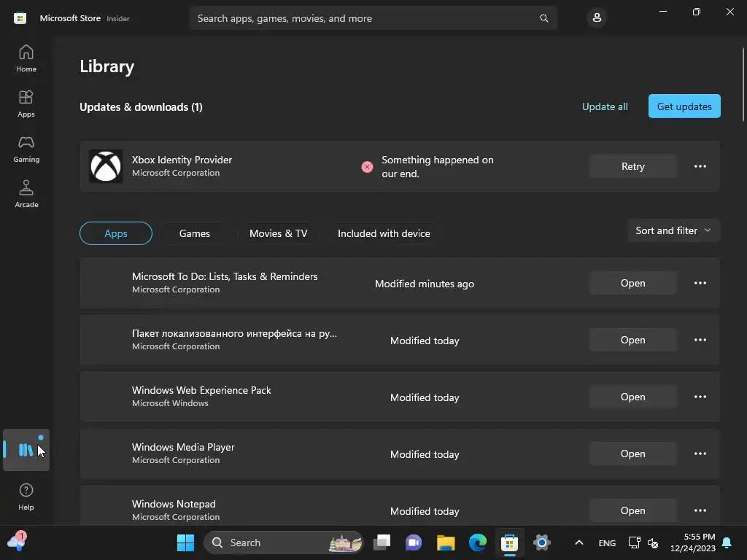This screenshot has width=747, height=560.
Task: Open more options for Xbox Identity Provider
Action: 700,166
